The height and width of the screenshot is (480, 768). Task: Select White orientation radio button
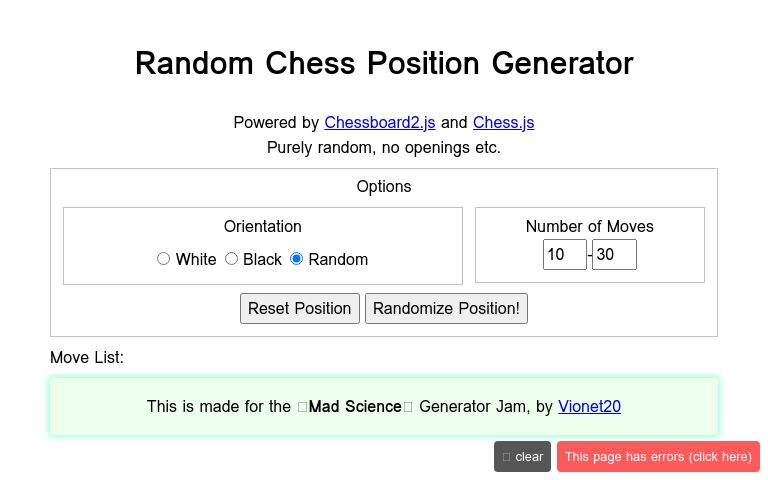(x=164, y=259)
